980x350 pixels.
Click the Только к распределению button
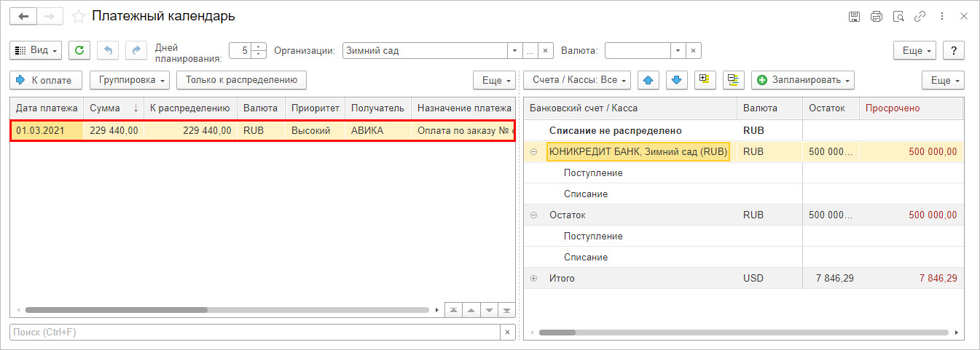click(241, 80)
